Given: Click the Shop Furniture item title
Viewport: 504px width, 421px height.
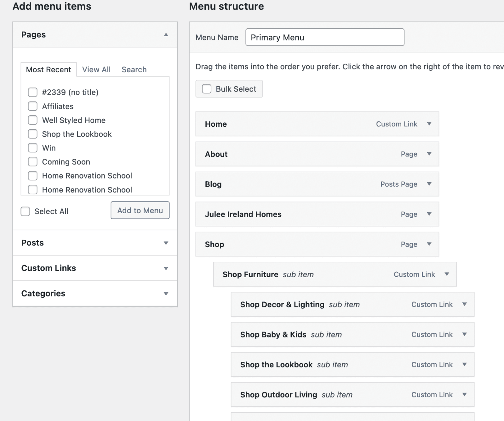Looking at the screenshot, I should 250,274.
